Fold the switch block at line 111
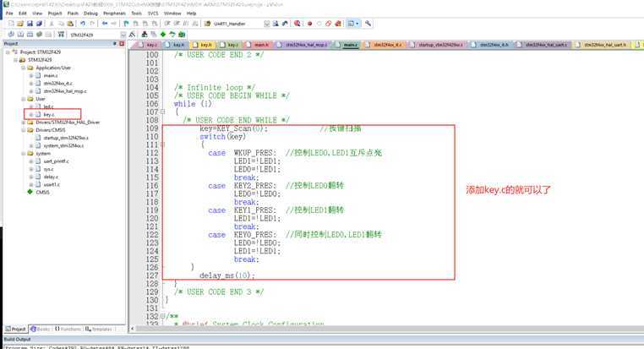644x349 pixels. tap(162, 145)
